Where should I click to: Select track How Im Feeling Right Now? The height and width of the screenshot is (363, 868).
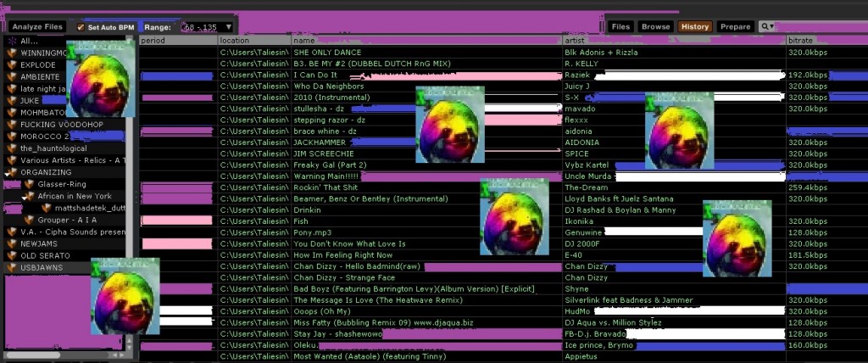[x=342, y=255]
